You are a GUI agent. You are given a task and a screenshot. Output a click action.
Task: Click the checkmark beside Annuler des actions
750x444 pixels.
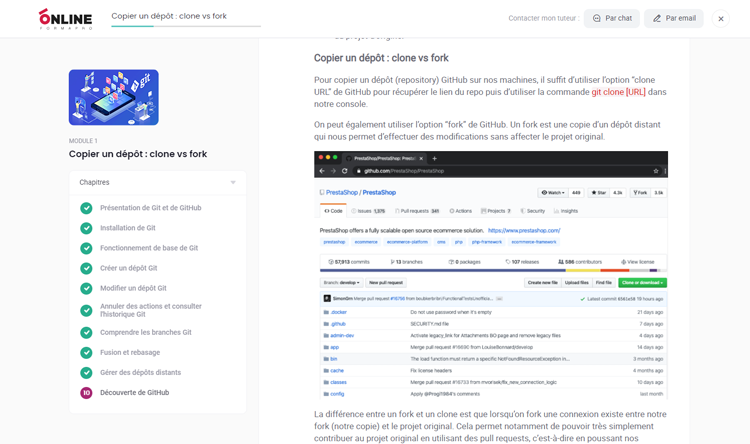(86, 311)
